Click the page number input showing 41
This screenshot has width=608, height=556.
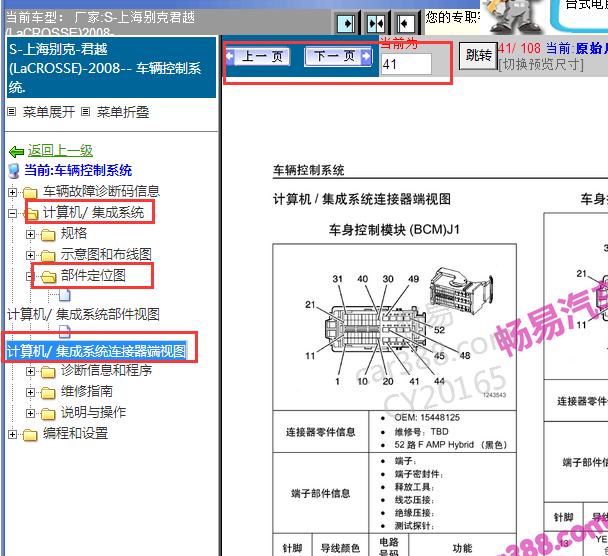[406, 64]
